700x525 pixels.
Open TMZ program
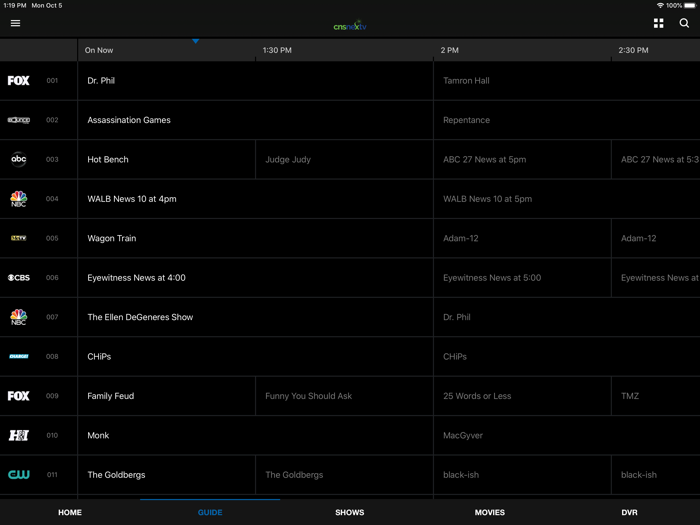pos(656,396)
